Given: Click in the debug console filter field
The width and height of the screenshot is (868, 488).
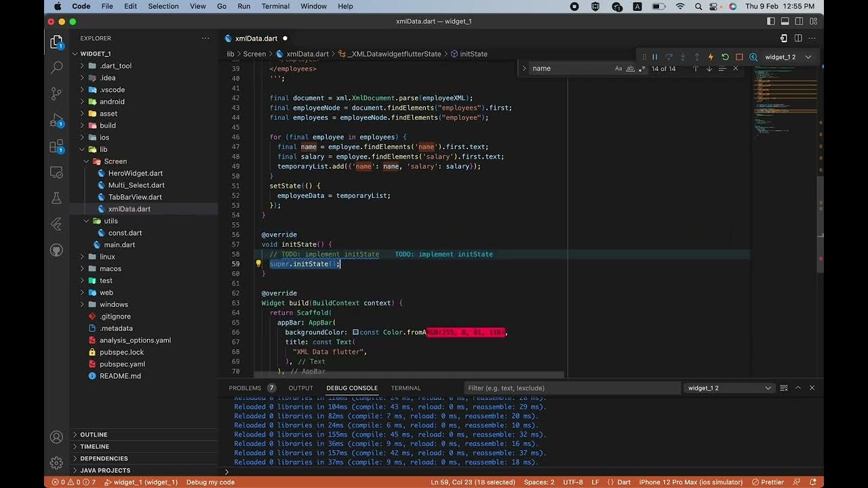Looking at the screenshot, I should pyautogui.click(x=572, y=388).
